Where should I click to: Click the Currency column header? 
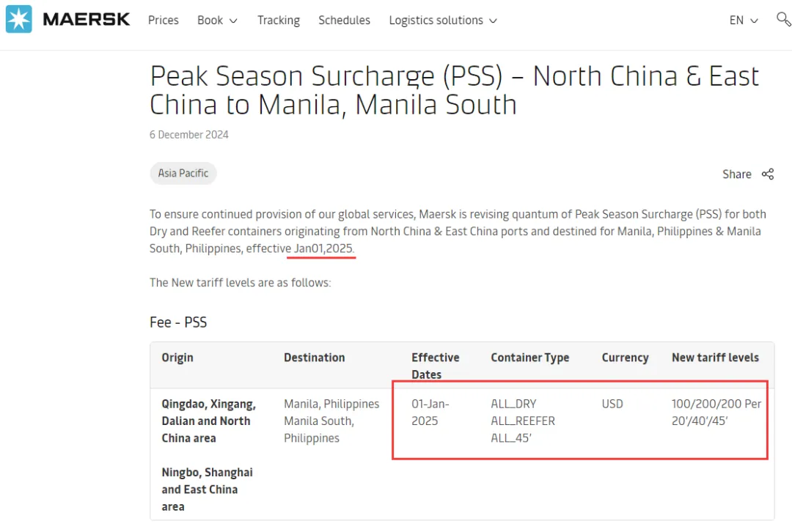(x=625, y=358)
